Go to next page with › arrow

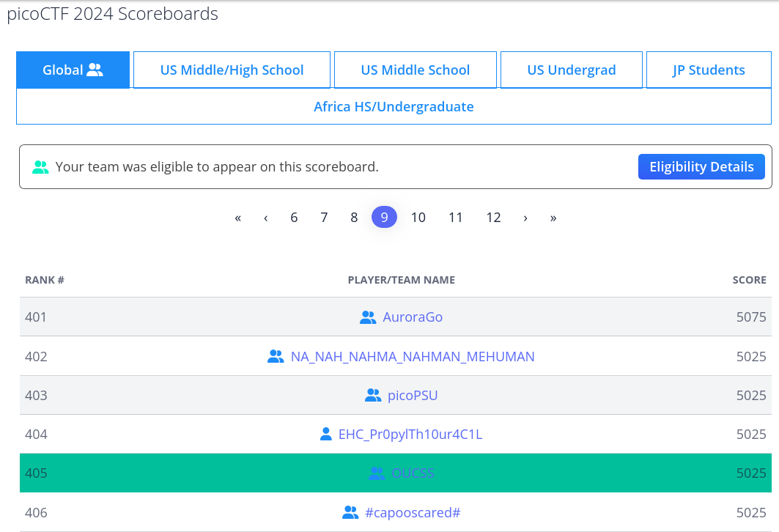pyautogui.click(x=525, y=218)
